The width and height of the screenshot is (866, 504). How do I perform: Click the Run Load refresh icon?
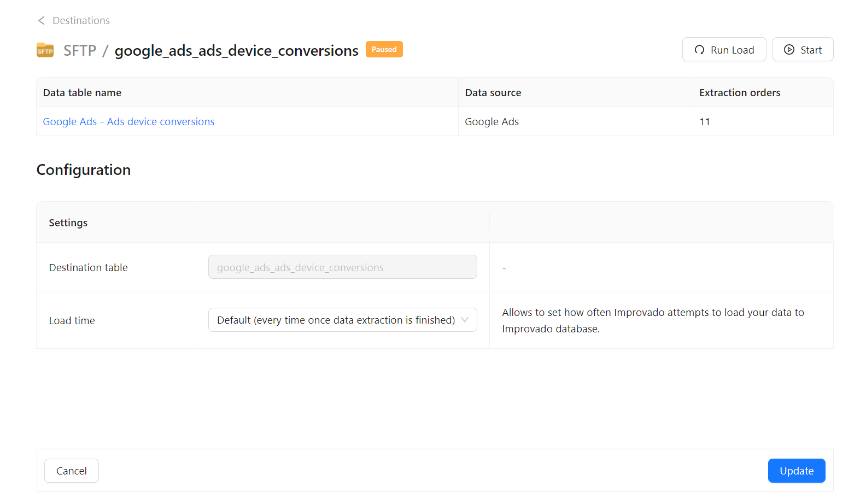[x=699, y=50]
